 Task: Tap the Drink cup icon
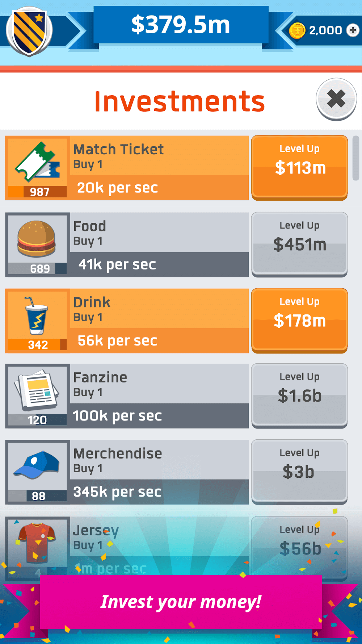pyautogui.click(x=37, y=316)
